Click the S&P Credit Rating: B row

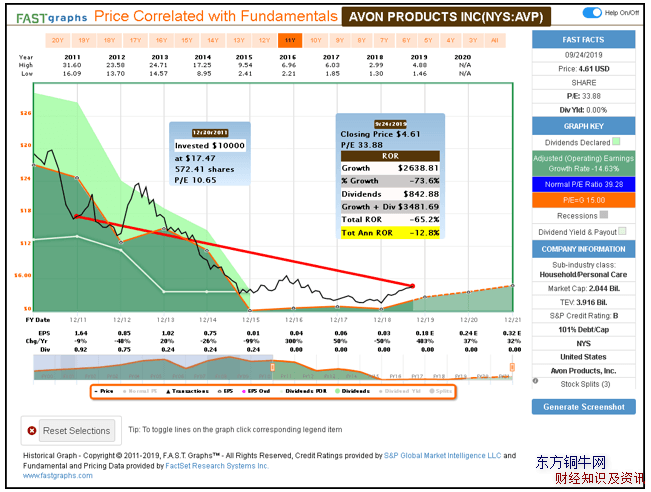(583, 316)
